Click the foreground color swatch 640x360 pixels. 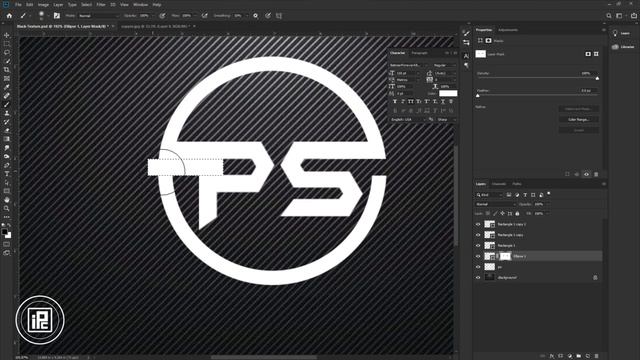(4, 232)
